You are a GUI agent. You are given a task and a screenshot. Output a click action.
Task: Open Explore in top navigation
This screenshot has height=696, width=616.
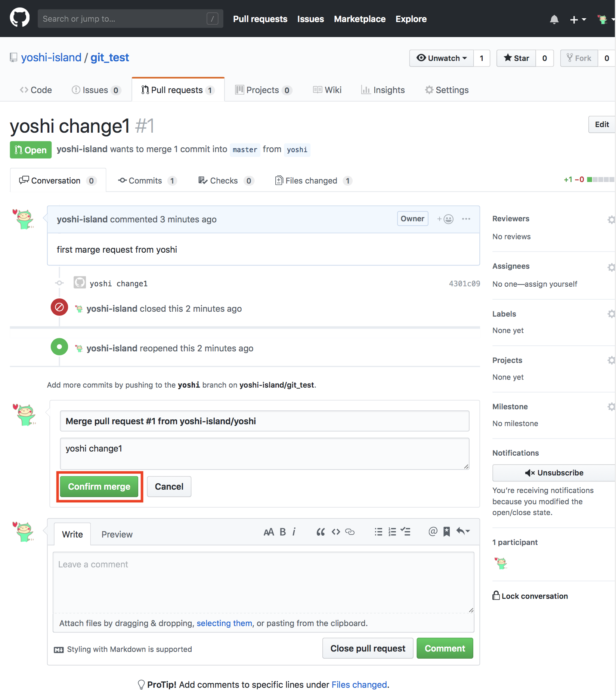coord(411,19)
